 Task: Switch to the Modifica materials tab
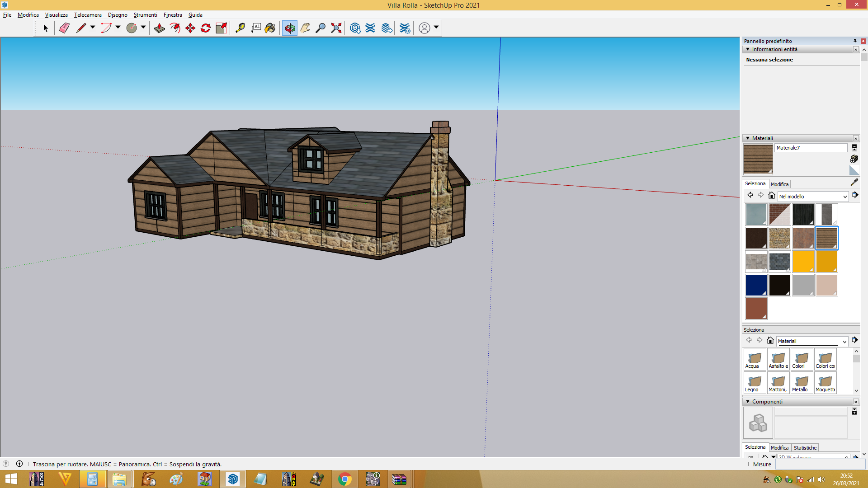coord(779,184)
